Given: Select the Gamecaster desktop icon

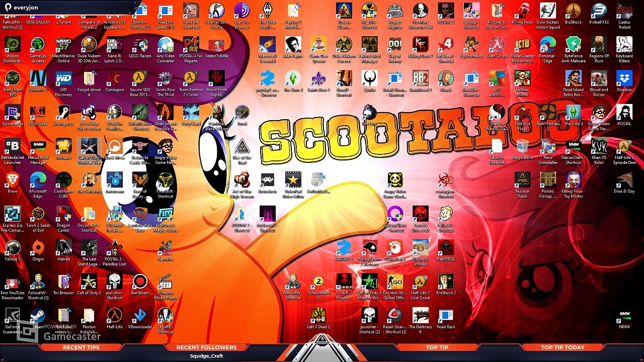Looking at the screenshot, I should pos(13,115).
